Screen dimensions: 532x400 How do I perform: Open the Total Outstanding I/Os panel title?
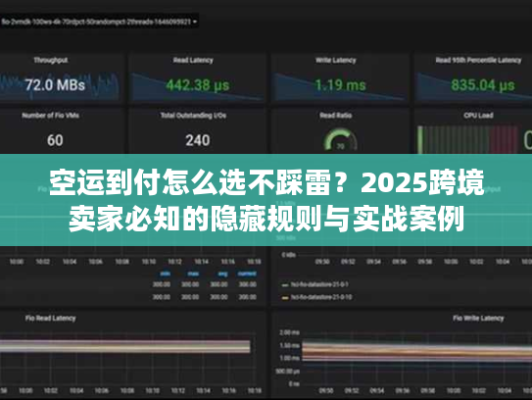(193, 116)
